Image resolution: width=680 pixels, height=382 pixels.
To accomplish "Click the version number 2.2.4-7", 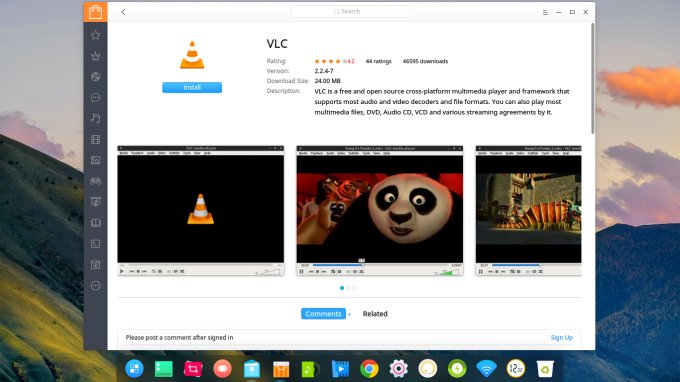I will pos(324,71).
